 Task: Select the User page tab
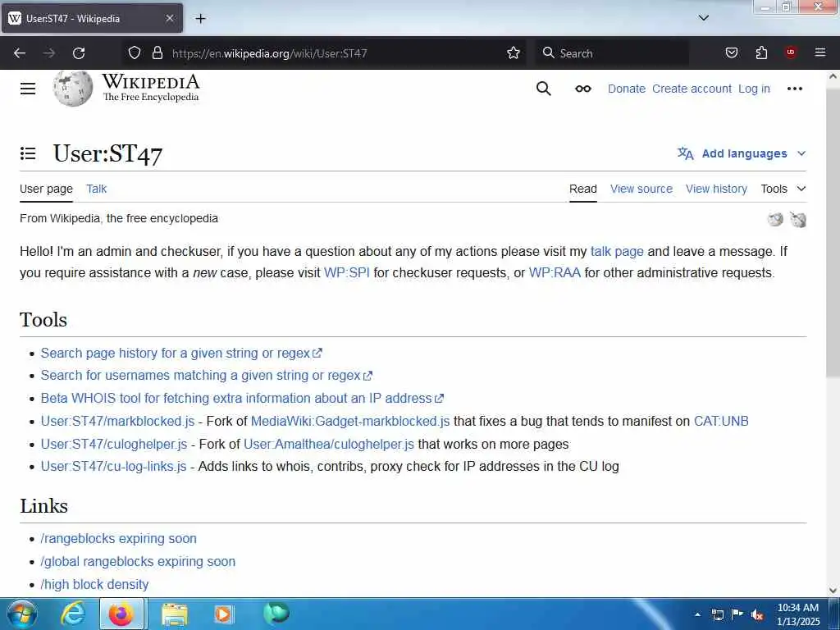click(46, 189)
